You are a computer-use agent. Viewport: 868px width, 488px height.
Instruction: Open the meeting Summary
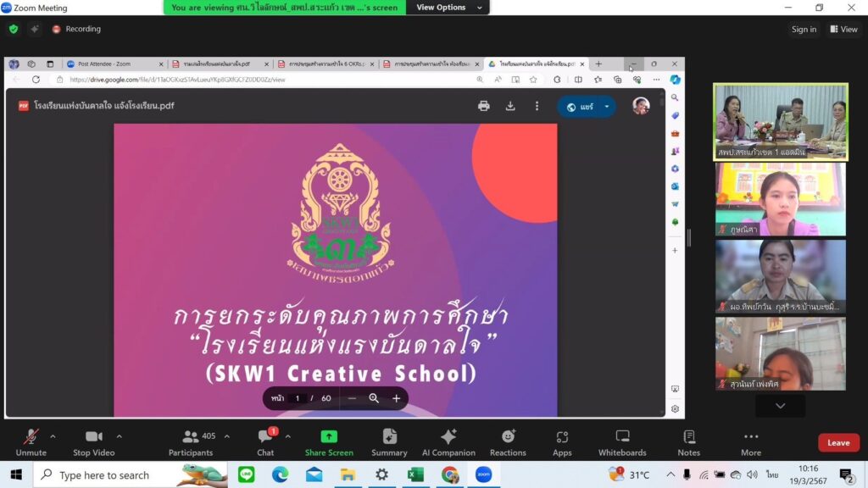(389, 442)
